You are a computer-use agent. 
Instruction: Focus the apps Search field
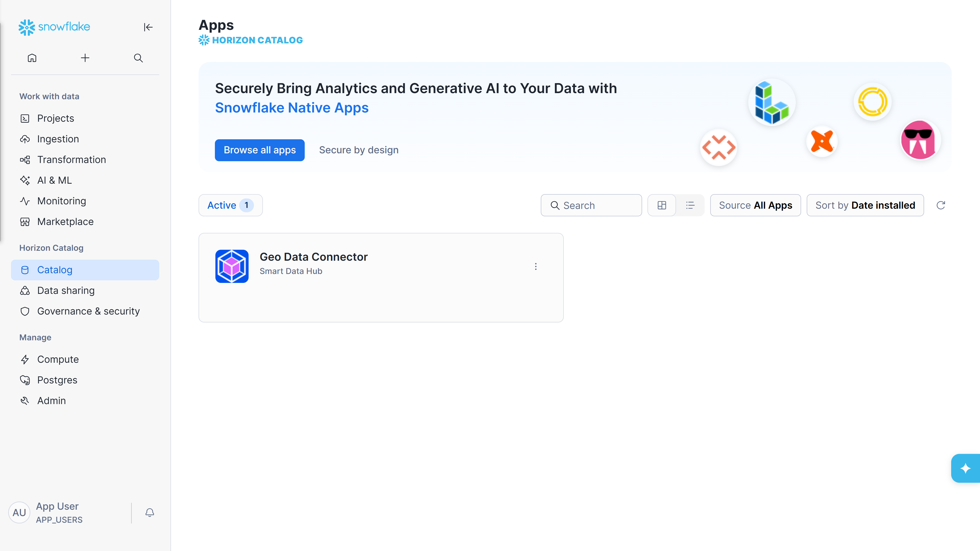pos(591,205)
